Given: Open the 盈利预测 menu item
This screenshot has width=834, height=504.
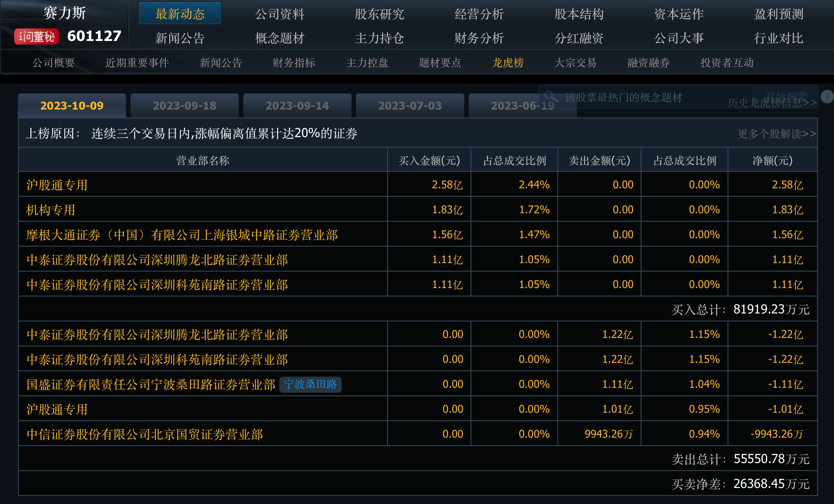Looking at the screenshot, I should [779, 14].
